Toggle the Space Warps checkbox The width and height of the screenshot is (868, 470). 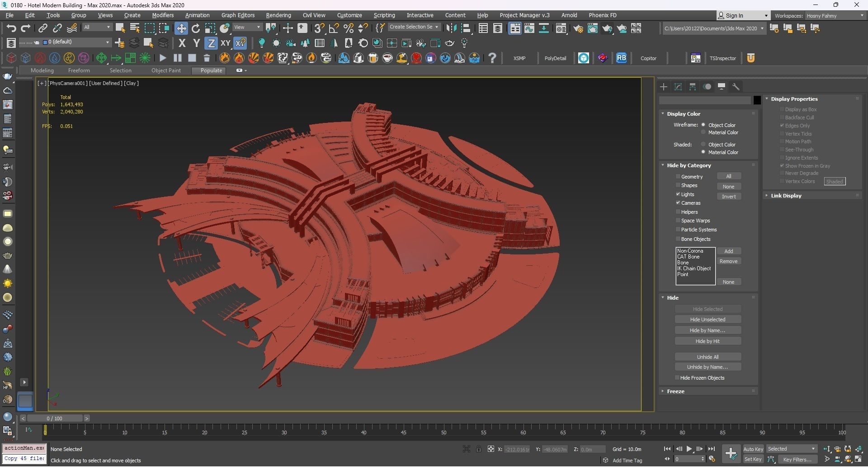click(x=678, y=221)
